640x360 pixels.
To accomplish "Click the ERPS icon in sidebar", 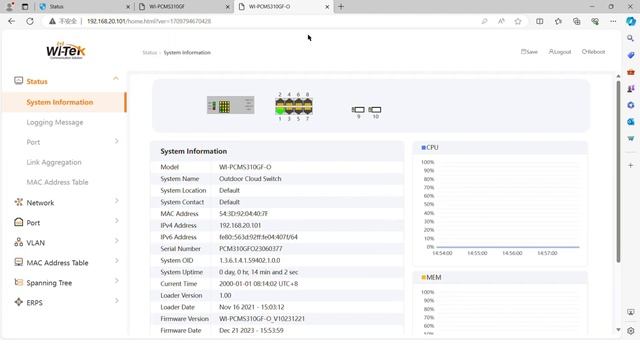I will [x=18, y=302].
